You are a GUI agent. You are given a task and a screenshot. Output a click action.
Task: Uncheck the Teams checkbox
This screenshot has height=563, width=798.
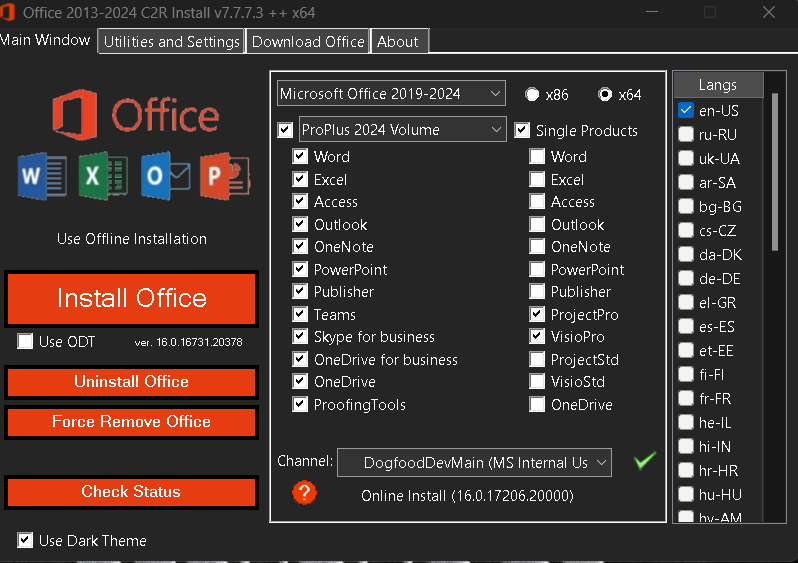point(300,314)
